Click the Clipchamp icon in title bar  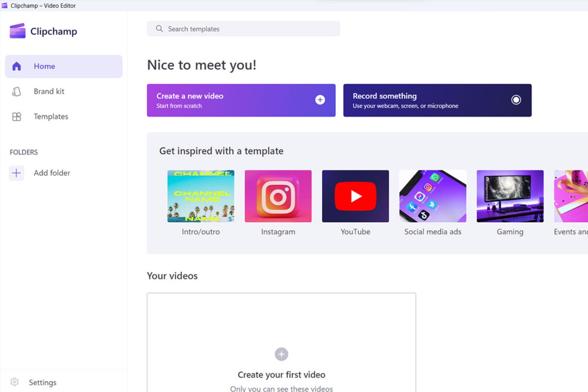pyautogui.click(x=4, y=6)
